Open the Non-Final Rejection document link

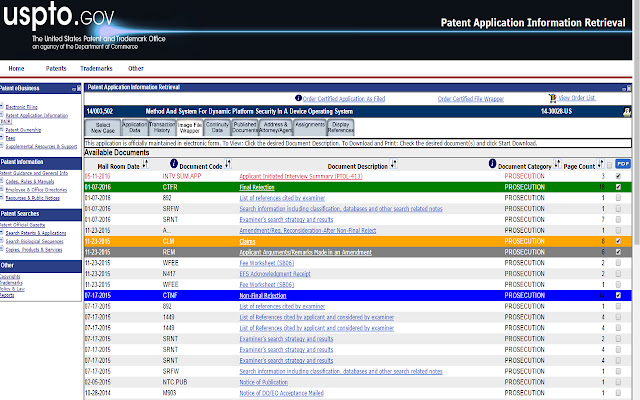pyautogui.click(x=262, y=296)
